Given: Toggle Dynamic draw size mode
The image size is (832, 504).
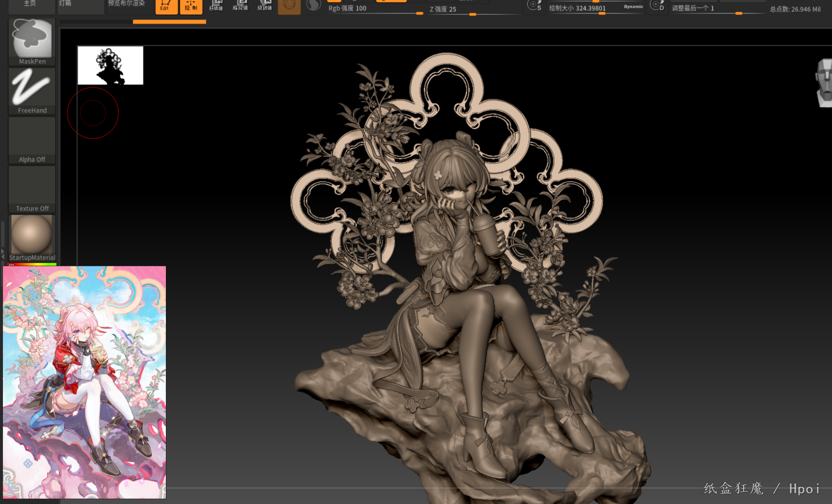Looking at the screenshot, I should pyautogui.click(x=633, y=7).
